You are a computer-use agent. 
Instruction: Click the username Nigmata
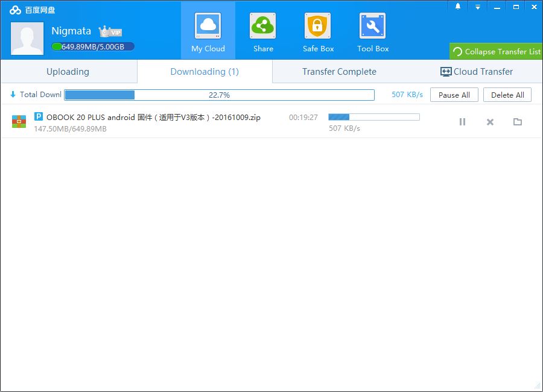coord(71,31)
